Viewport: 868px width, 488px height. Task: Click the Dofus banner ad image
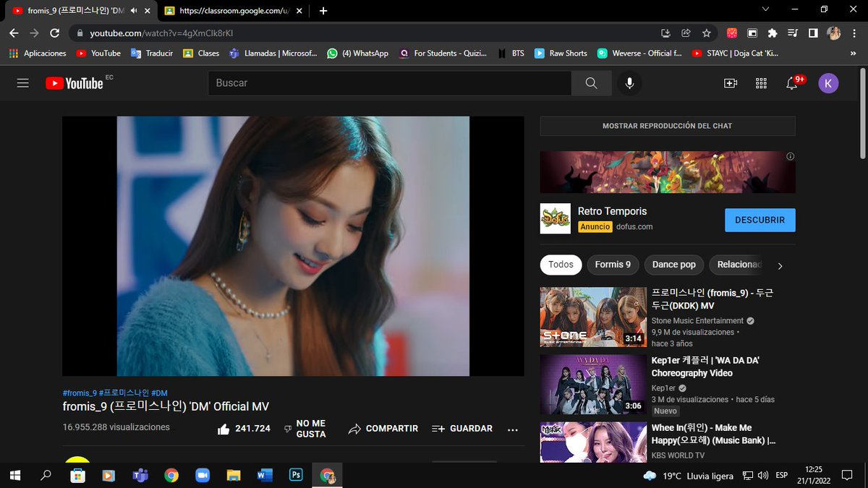point(668,172)
